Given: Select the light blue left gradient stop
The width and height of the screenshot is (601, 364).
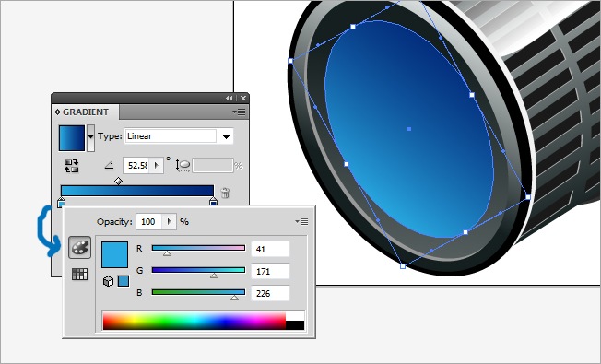Looking at the screenshot, I should pos(61,203).
